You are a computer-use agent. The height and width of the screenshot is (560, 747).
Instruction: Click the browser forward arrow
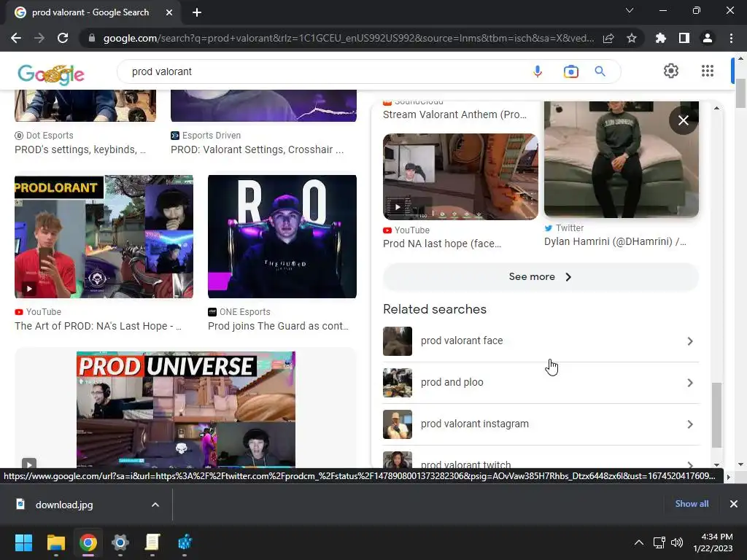click(x=39, y=38)
